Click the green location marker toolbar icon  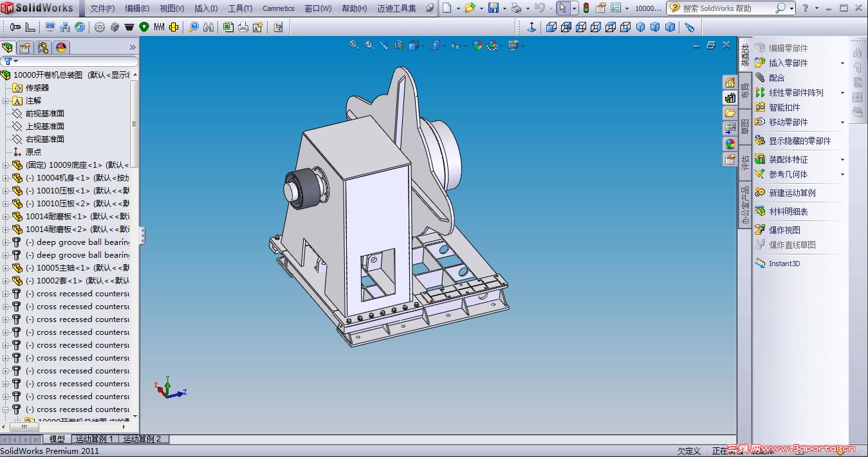click(143, 27)
